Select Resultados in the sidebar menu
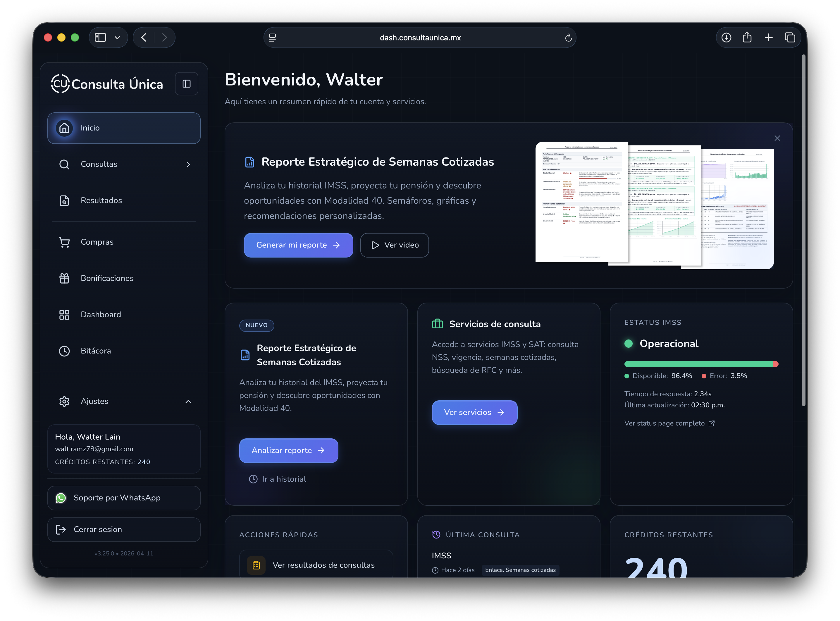The height and width of the screenshot is (621, 840). [x=101, y=200]
